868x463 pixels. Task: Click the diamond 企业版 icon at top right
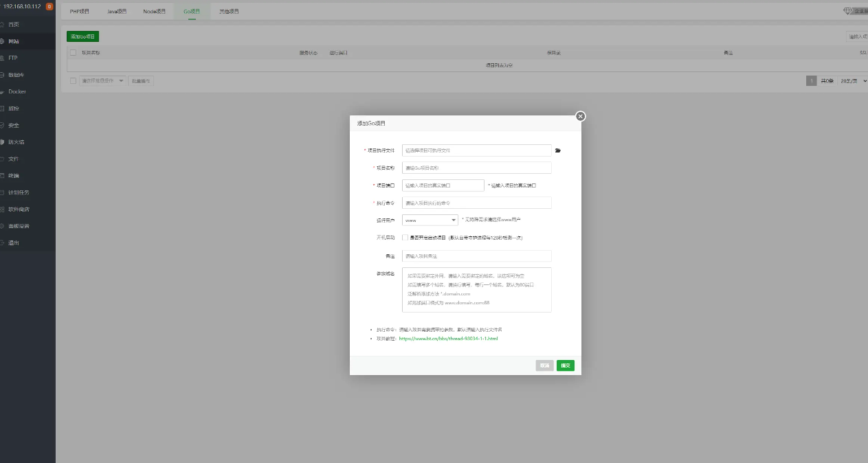[x=848, y=11]
